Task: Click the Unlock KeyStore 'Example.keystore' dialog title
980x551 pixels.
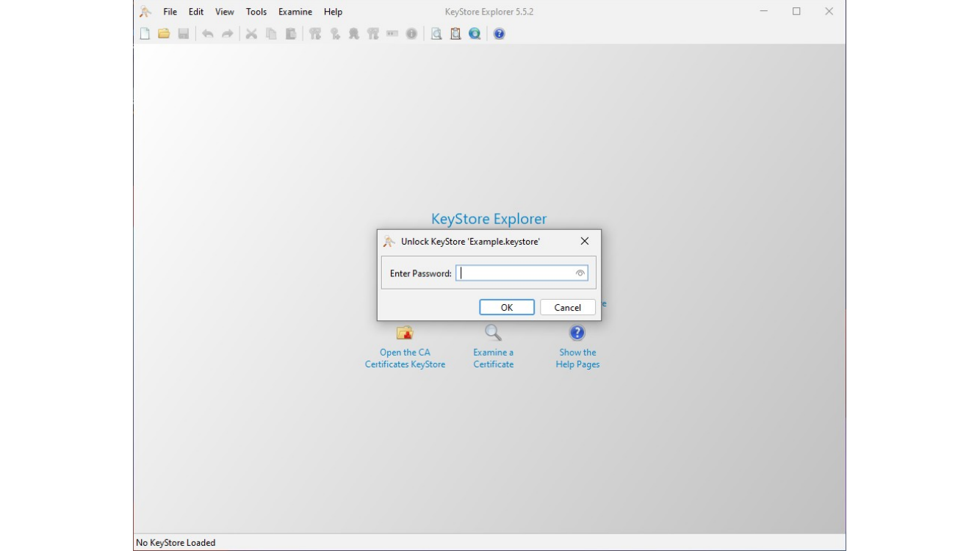Action: pyautogui.click(x=470, y=241)
